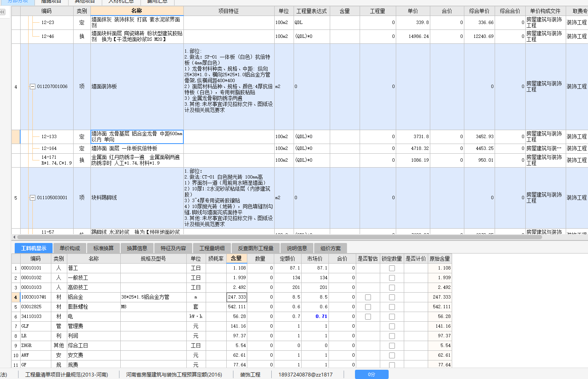Collapse the left panel with the double-arrow icon
588x379 pixels.
(x=3, y=12)
